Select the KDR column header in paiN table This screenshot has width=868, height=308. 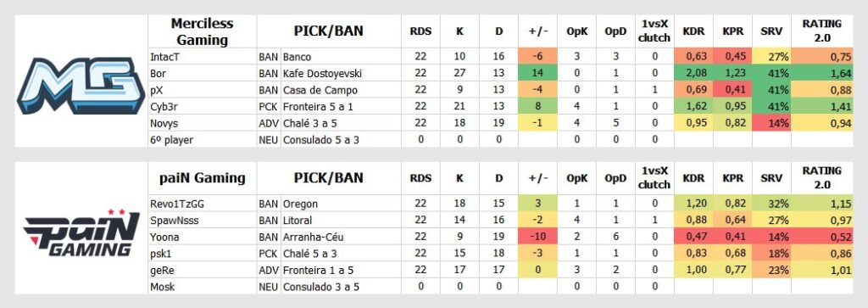693,178
